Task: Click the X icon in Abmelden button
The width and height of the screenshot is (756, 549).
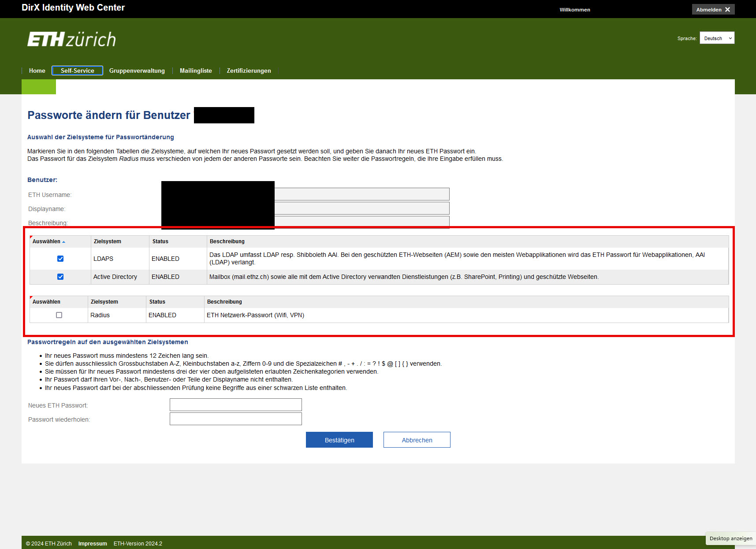Action: (727, 10)
